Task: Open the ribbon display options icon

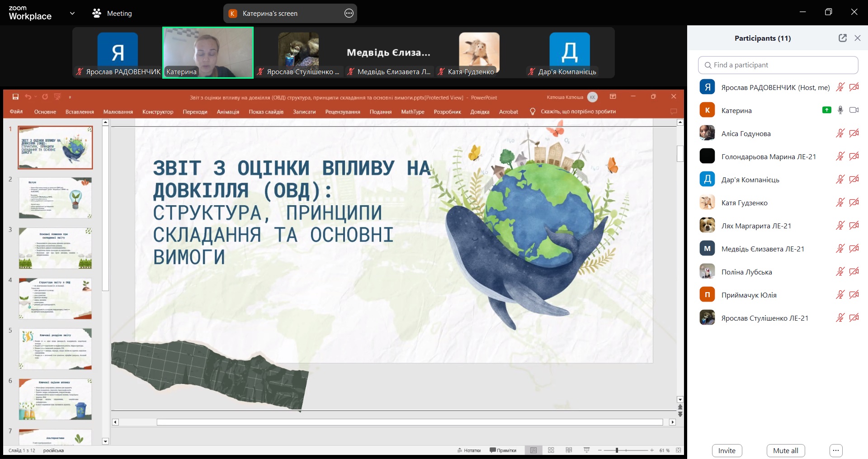Action: coord(613,97)
